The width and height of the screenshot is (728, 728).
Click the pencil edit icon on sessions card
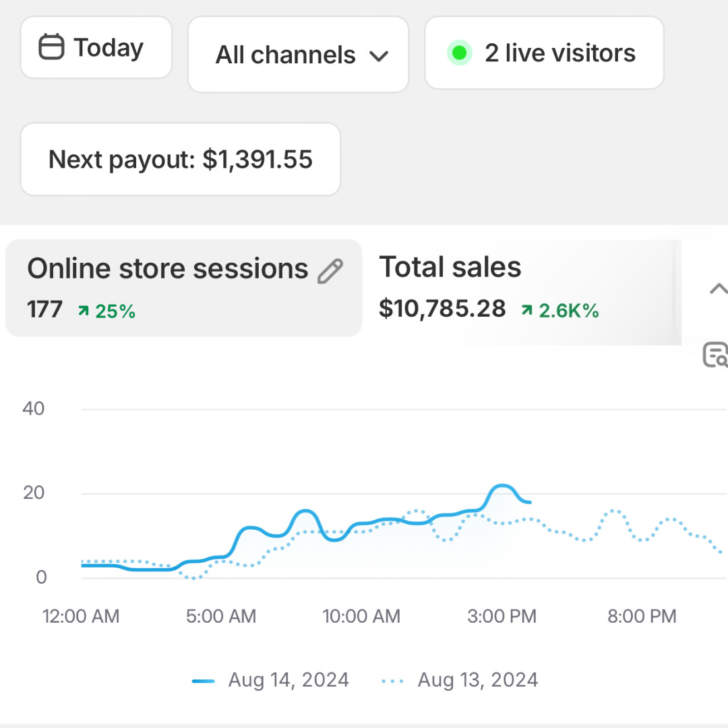(330, 271)
